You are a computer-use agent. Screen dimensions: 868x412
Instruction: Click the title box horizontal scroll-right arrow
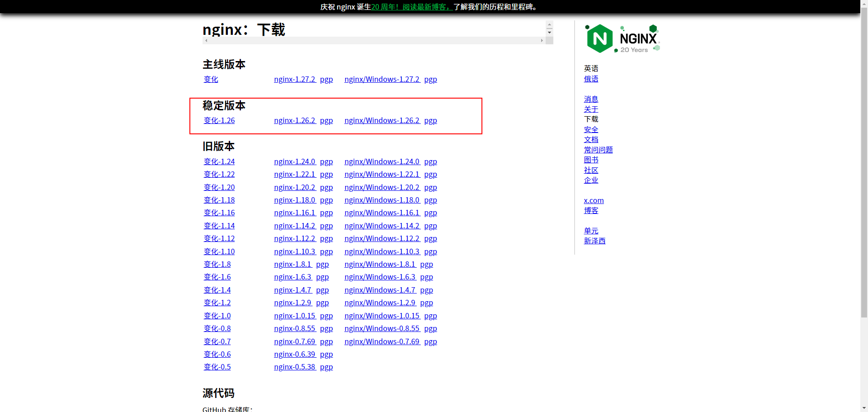(542, 41)
